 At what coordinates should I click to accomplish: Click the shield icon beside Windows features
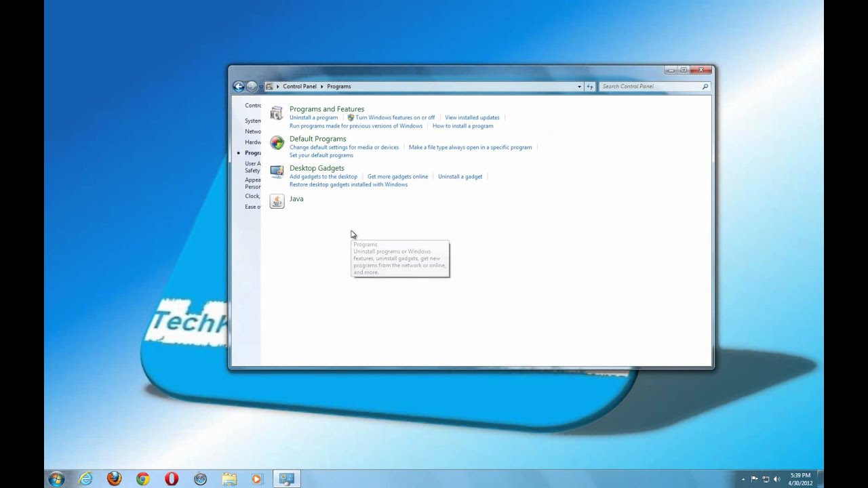(351, 117)
